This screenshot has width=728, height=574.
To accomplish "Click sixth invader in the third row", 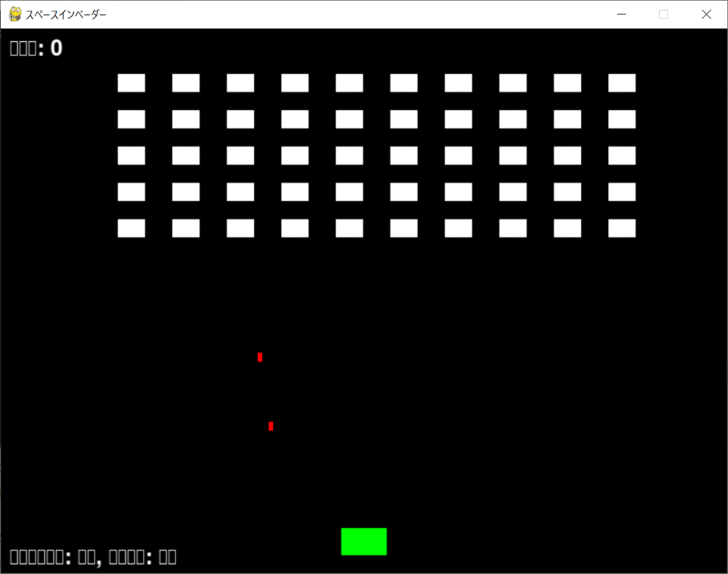I will pyautogui.click(x=404, y=156).
